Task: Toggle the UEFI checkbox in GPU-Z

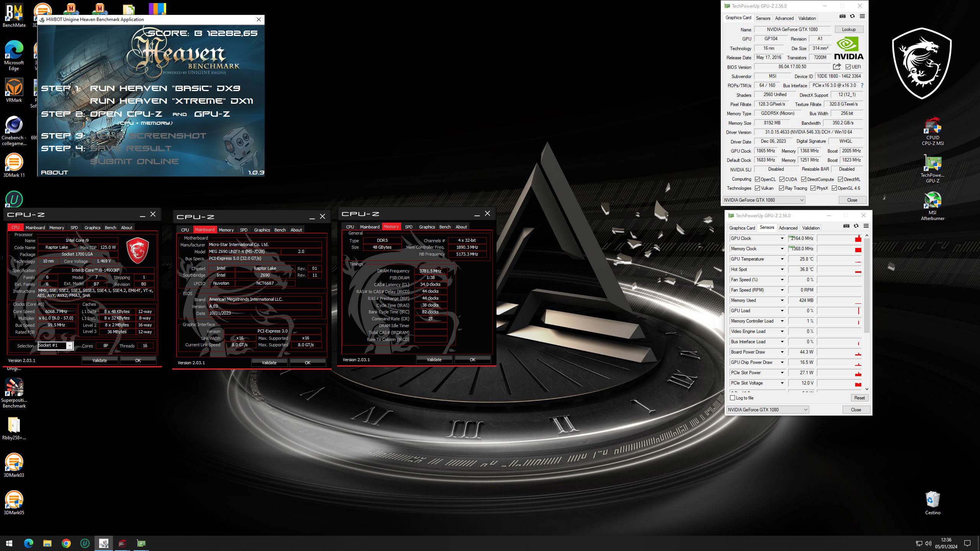Action: point(848,67)
